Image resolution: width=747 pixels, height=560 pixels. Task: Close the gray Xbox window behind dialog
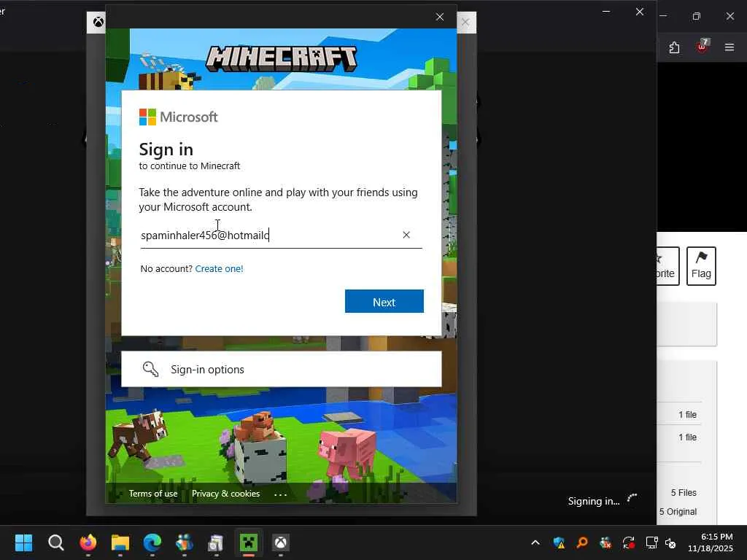(x=465, y=23)
